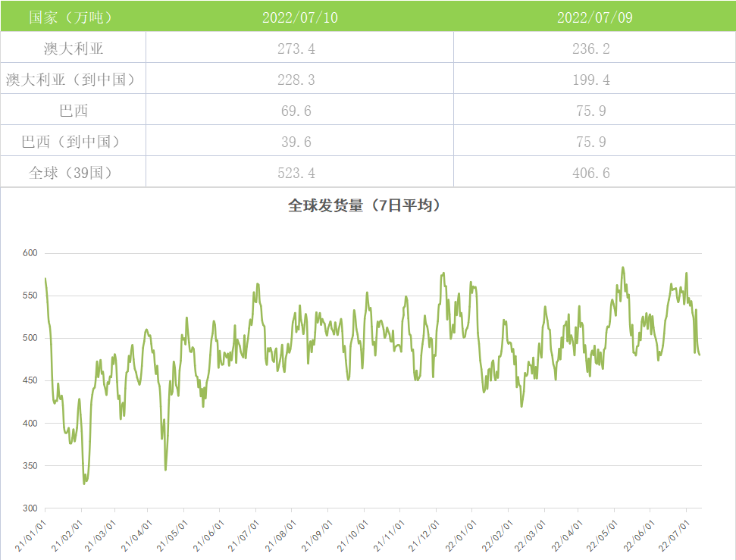Select the 236.2 value cell
The width and height of the screenshot is (736, 560).
[x=594, y=49]
